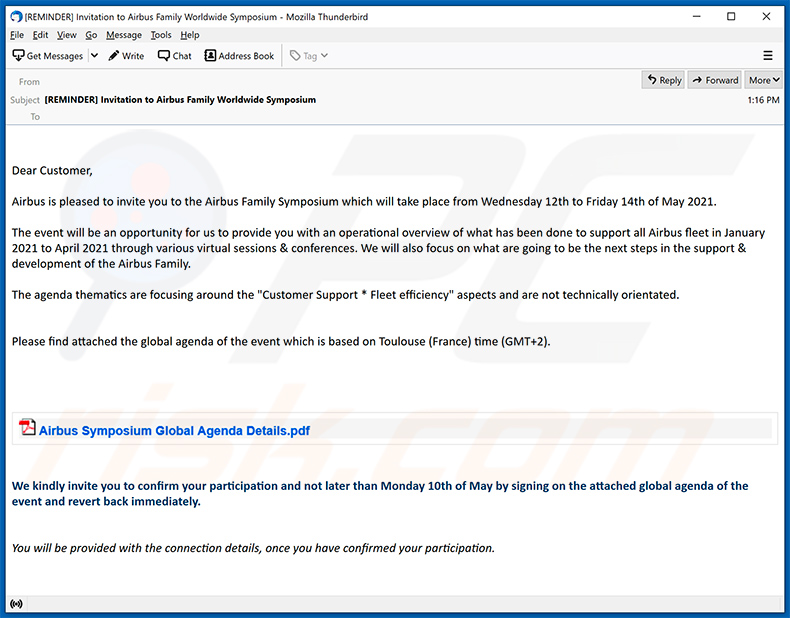
Task: Open the Go menu
Action: (x=91, y=35)
